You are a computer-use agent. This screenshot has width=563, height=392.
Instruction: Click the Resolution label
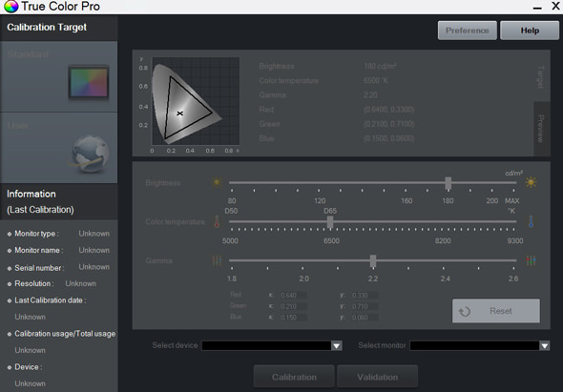point(34,283)
